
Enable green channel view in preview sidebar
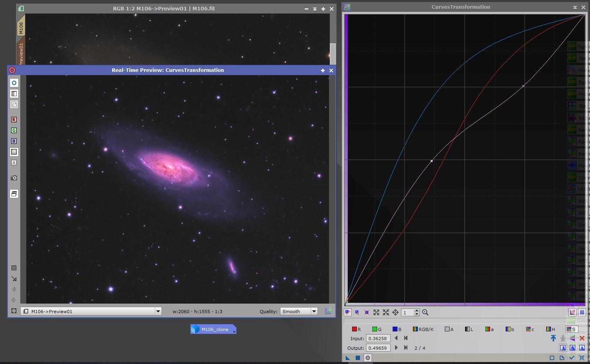(x=14, y=130)
